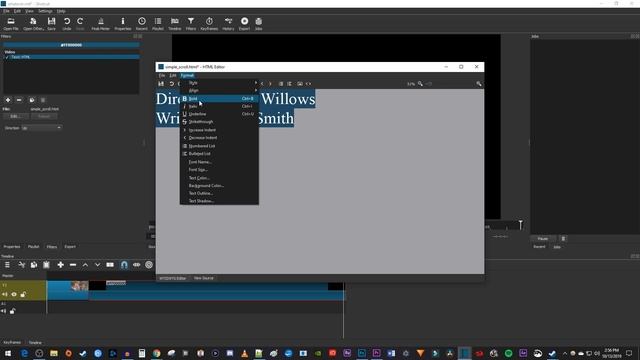
Task: Click the timeline Ripple Delete minus icon
Action: pos(73,265)
